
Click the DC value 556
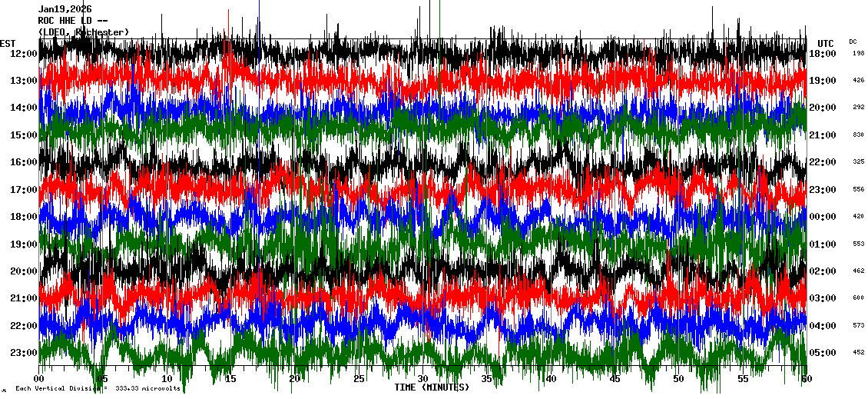point(859,190)
